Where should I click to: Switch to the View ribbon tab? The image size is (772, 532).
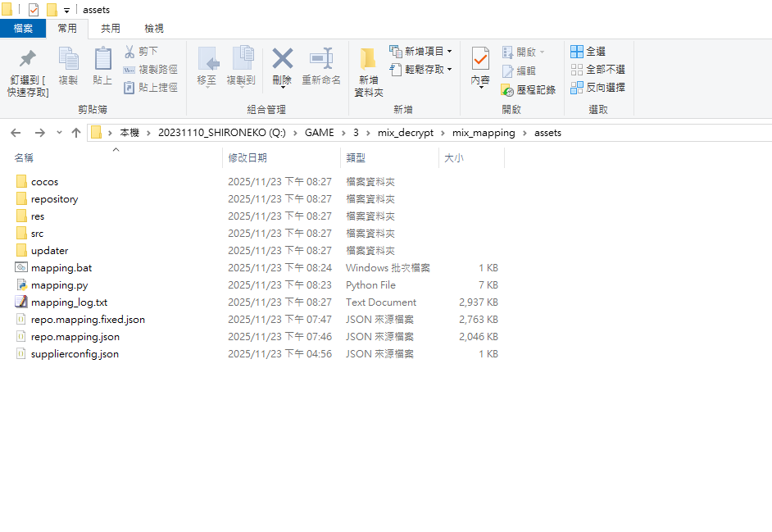(154, 29)
